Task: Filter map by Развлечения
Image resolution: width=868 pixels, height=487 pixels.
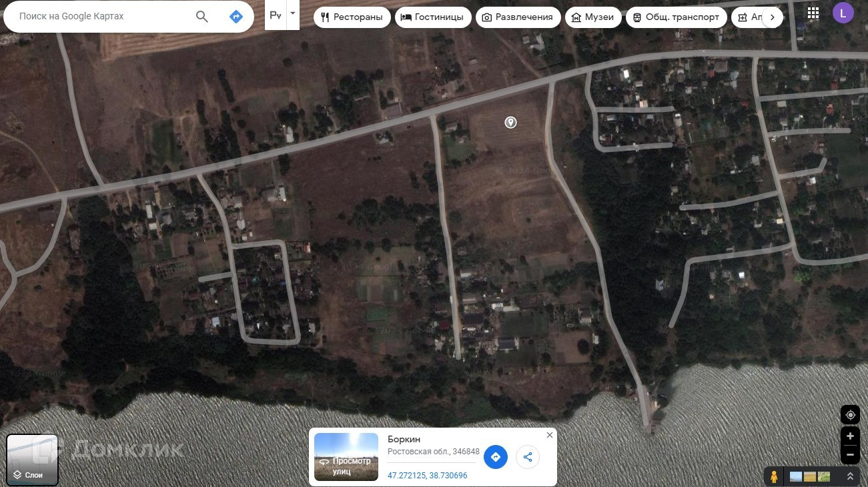Action: [x=518, y=17]
